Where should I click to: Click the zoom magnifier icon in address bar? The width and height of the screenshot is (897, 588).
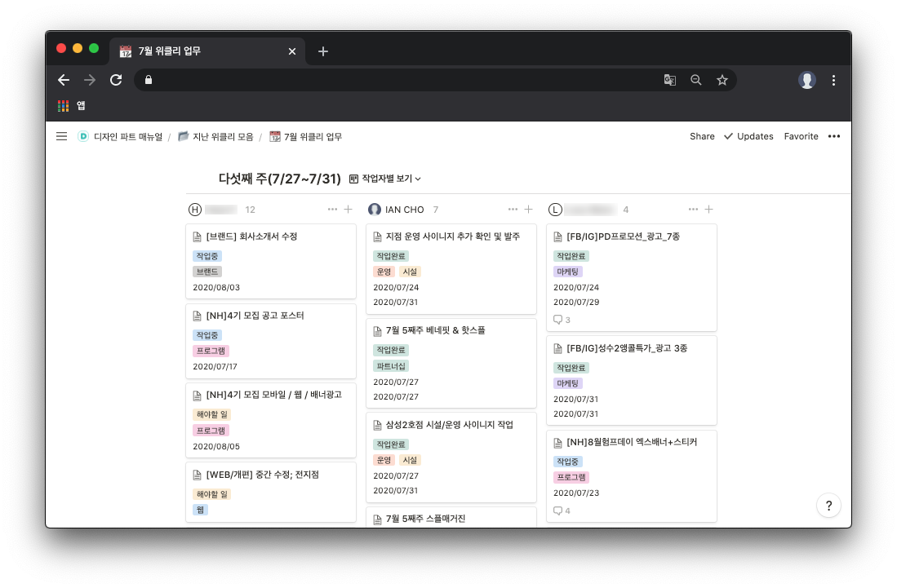(x=695, y=80)
